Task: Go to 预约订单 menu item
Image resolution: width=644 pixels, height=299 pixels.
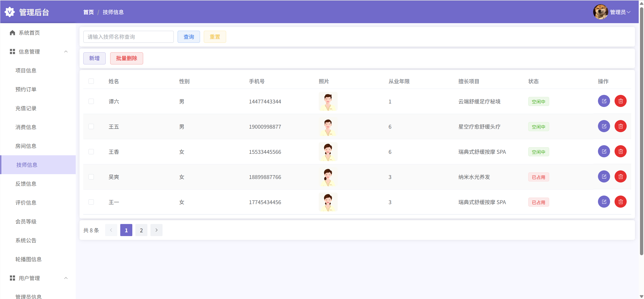Action: (x=26, y=89)
